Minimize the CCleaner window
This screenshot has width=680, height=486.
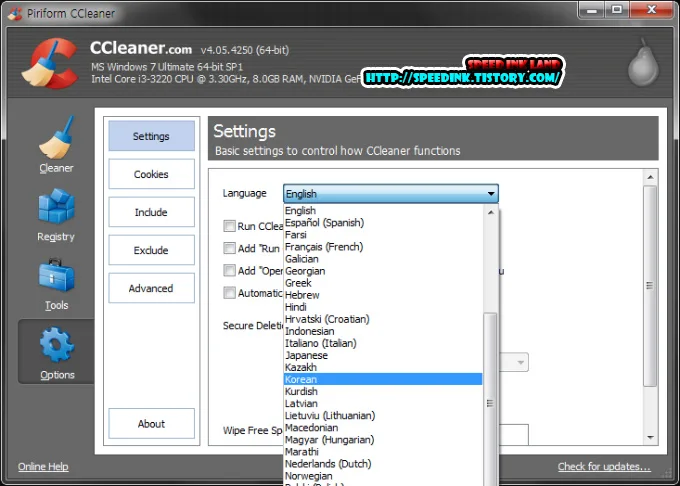click(x=592, y=10)
